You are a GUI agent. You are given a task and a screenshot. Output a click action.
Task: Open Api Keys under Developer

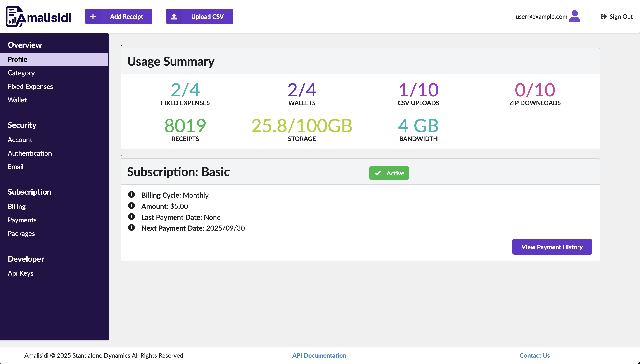pos(20,273)
